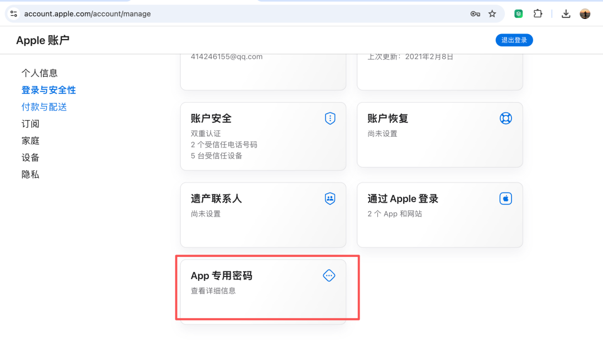603x364 pixels.
Task: Open the green extension icon
Action: pyautogui.click(x=518, y=14)
